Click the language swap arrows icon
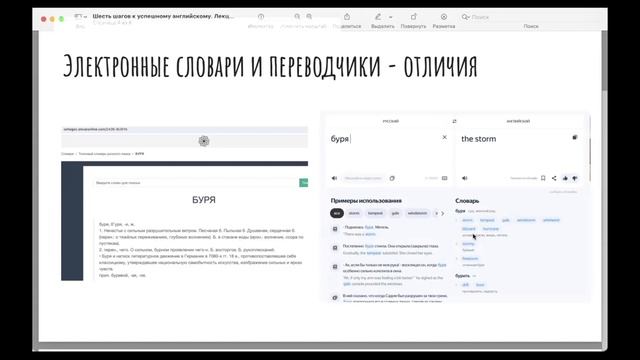The image size is (640, 360). coord(454,121)
